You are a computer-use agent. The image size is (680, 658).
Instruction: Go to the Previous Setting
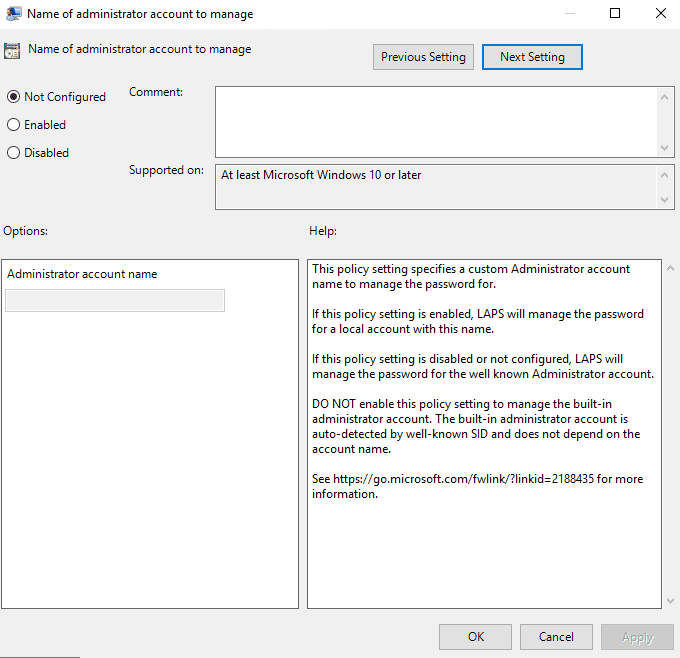(423, 57)
